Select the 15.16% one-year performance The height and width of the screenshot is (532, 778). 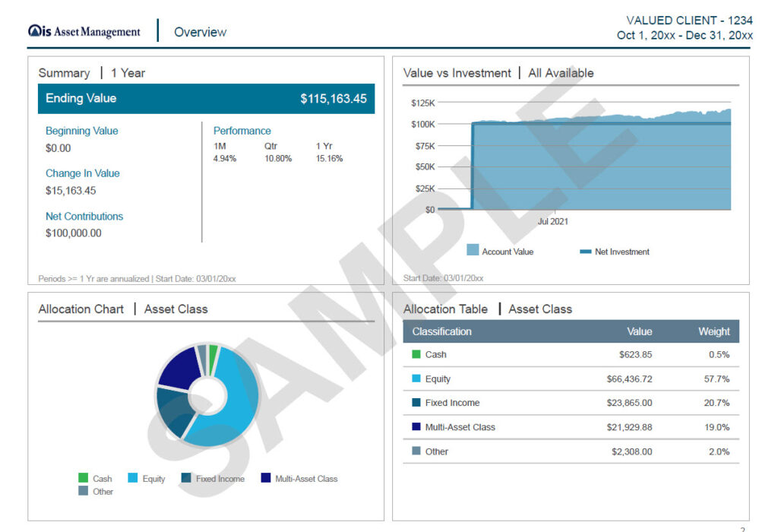coord(330,158)
